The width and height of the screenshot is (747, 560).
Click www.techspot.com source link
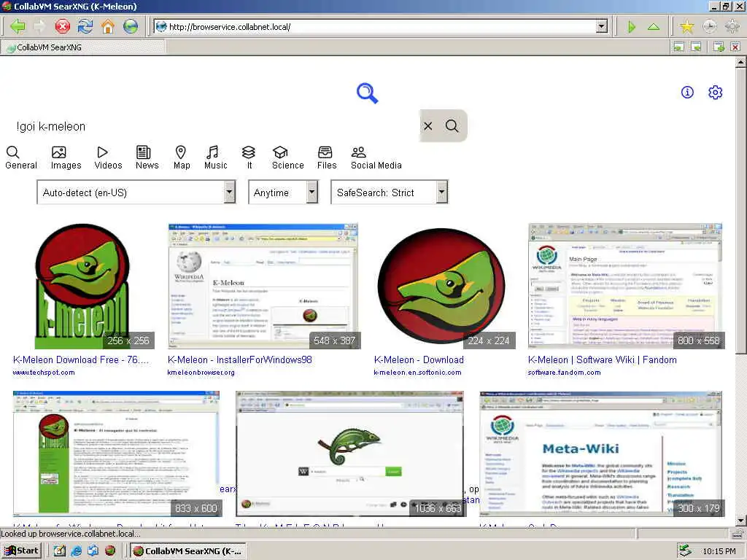[44, 373]
